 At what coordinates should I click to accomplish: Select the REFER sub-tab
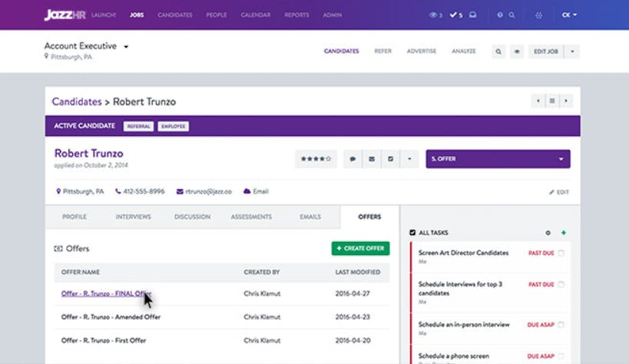[382, 51]
